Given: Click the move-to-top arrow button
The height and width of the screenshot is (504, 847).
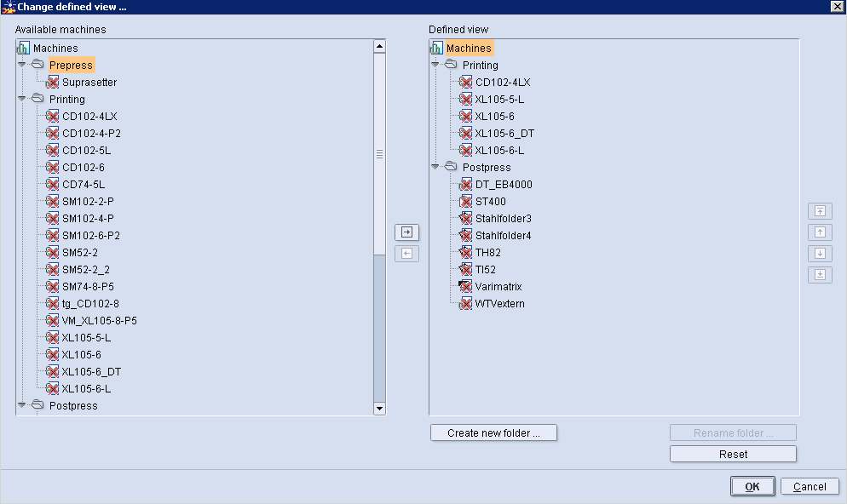Looking at the screenshot, I should [819, 210].
